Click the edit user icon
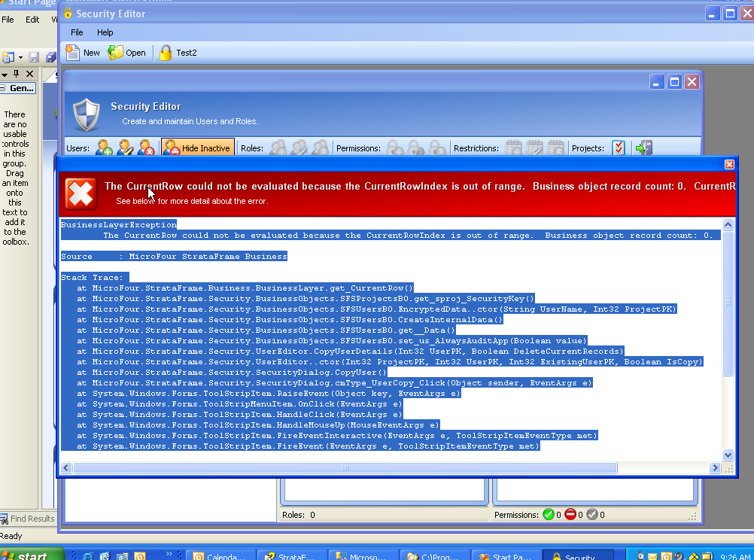This screenshot has height=560, width=754. [x=125, y=148]
